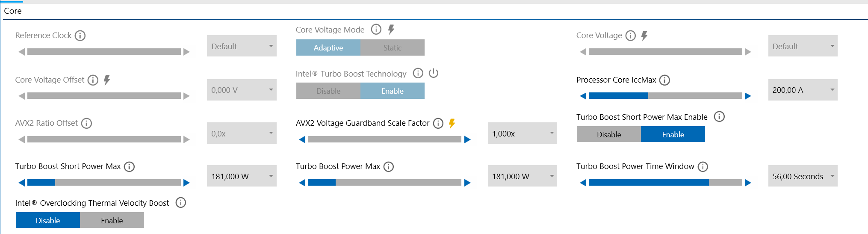Open Time Window 56,00 Seconds dropdown
868x234 pixels.
pyautogui.click(x=803, y=176)
